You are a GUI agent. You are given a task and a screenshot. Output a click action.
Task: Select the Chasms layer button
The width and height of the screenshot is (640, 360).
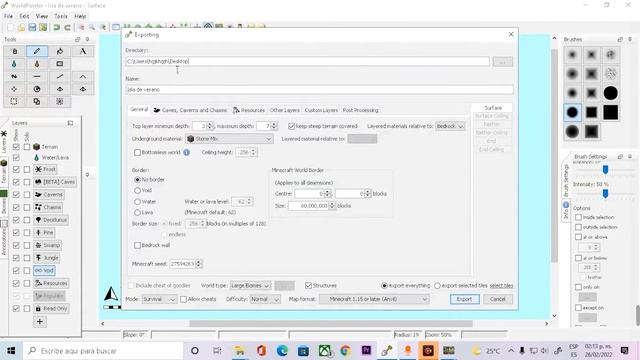coord(48,207)
